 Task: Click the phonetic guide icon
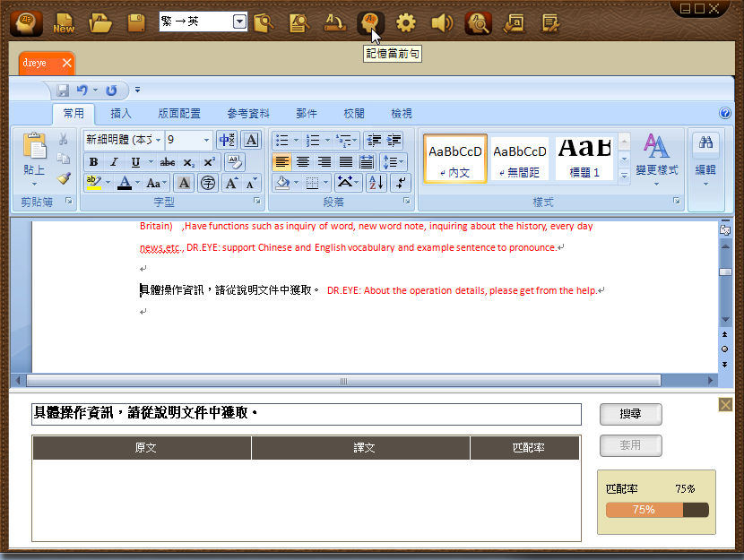click(x=228, y=140)
